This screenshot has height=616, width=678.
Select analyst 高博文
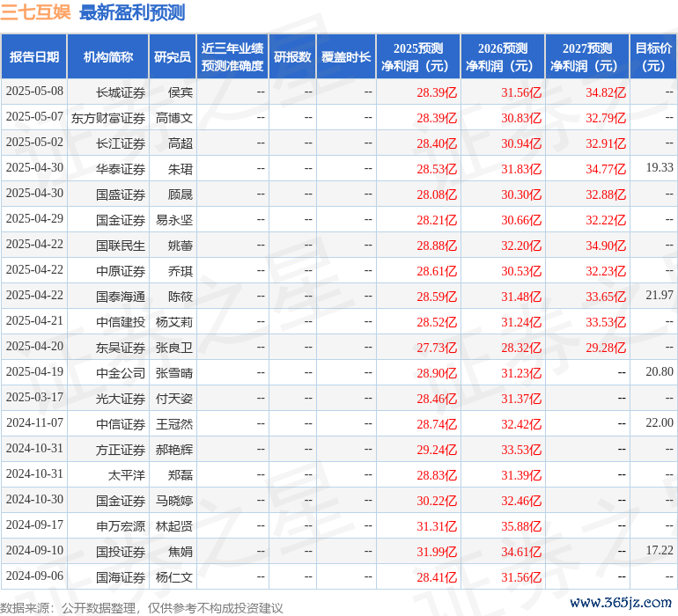tap(174, 118)
